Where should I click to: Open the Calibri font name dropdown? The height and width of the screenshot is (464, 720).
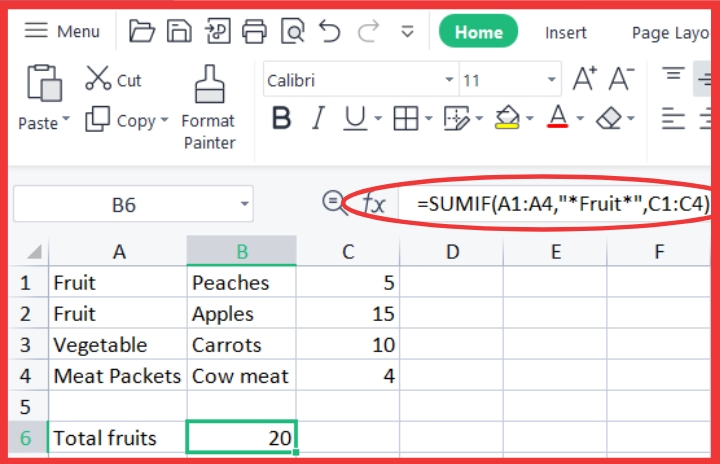(450, 80)
